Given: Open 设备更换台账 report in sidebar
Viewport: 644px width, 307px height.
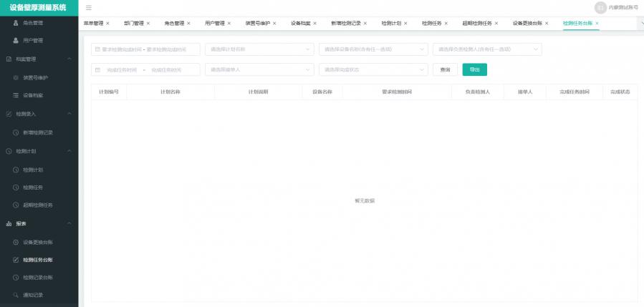Looking at the screenshot, I should [37, 242].
